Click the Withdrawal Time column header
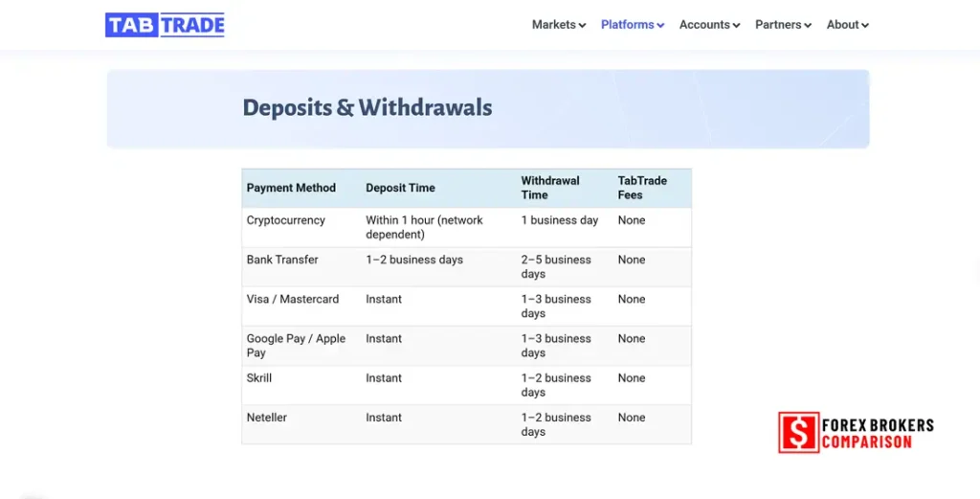The width and height of the screenshot is (980, 499). 550,188
